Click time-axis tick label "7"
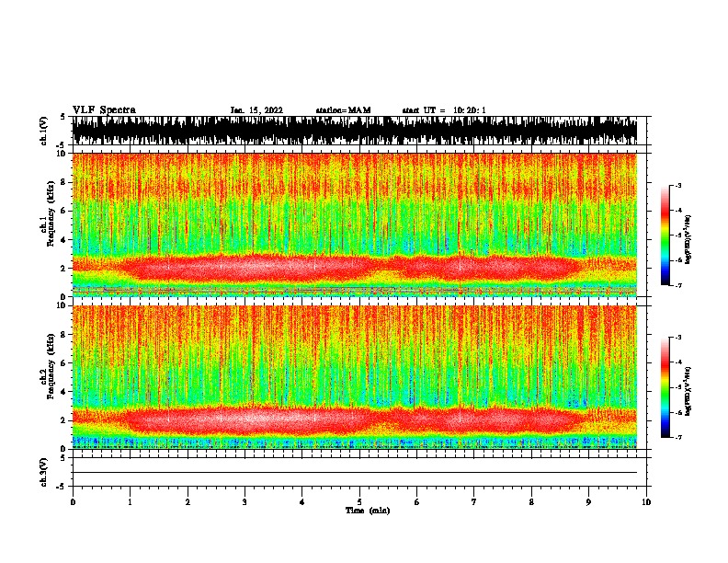The height and width of the screenshot is (563, 728). (474, 502)
